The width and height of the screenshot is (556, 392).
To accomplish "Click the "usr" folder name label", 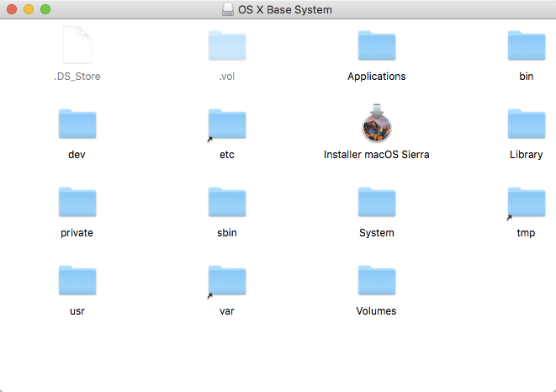I will pos(77,311).
